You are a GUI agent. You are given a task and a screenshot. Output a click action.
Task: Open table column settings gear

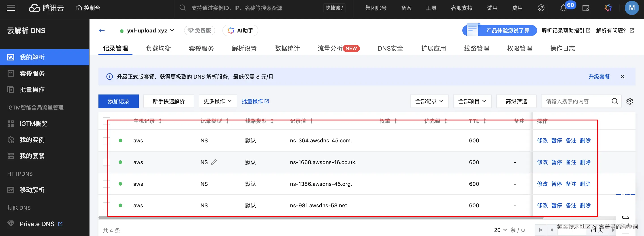coord(629,101)
